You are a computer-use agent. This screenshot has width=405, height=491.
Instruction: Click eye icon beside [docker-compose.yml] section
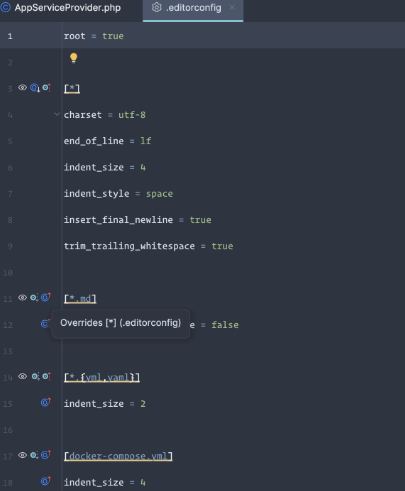point(22,455)
